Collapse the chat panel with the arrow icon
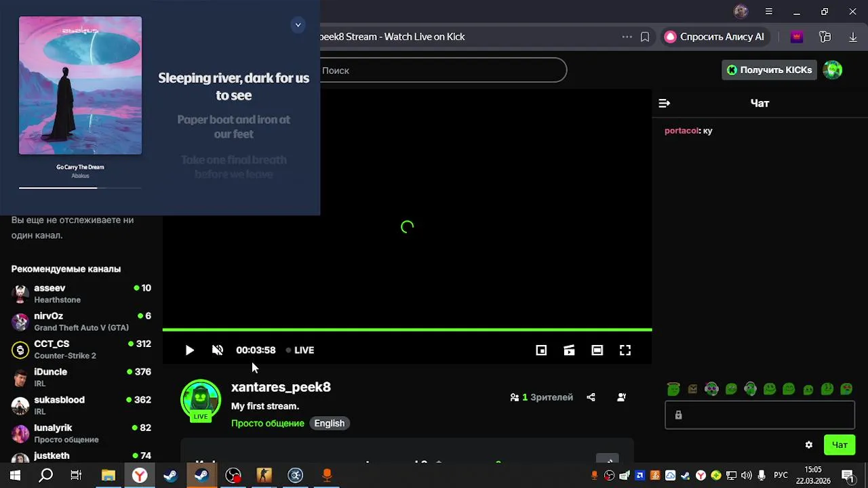 click(x=665, y=103)
